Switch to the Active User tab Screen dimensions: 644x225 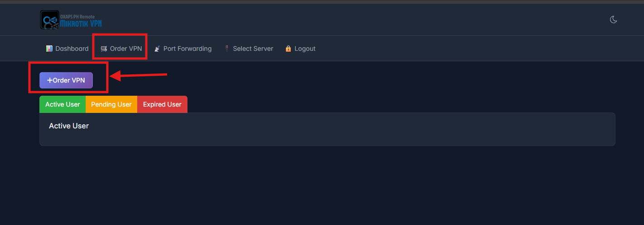point(62,104)
